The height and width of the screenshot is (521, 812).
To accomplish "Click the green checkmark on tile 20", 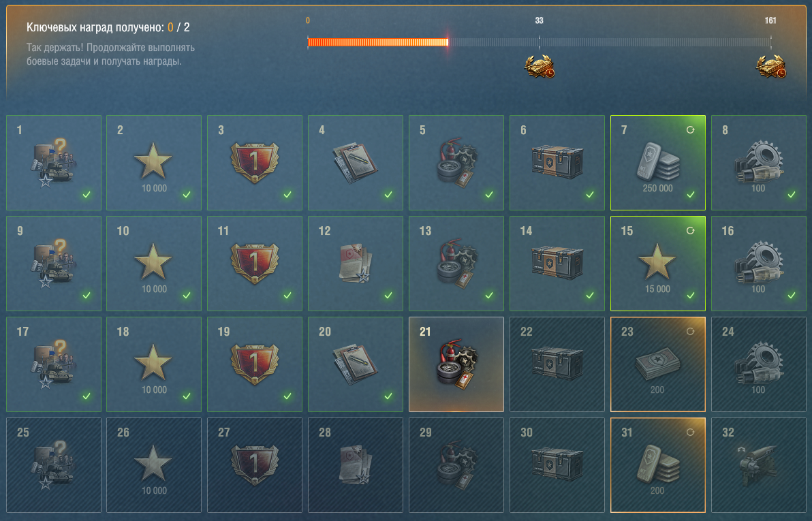I will pos(388,396).
